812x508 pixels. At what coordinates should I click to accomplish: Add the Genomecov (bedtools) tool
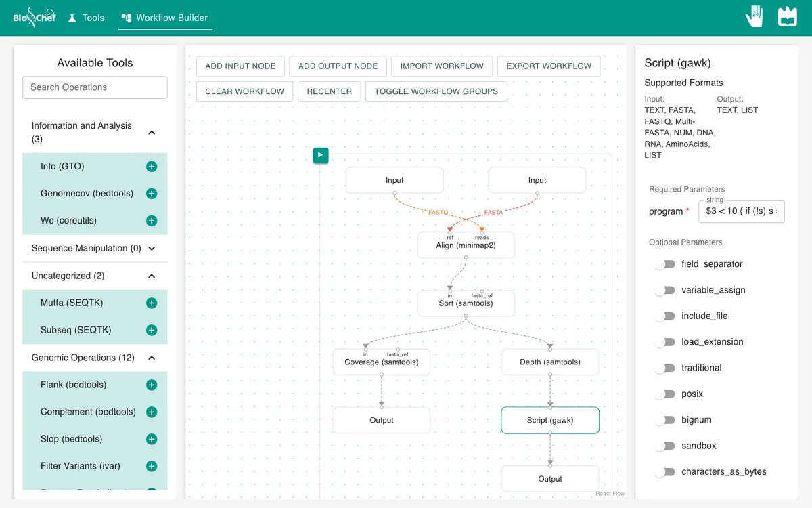(x=152, y=194)
